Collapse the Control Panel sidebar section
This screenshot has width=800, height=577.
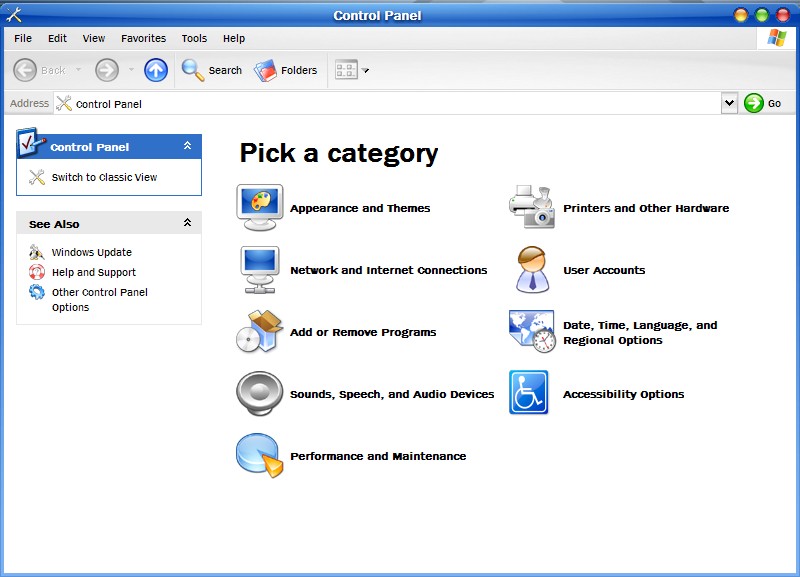click(x=187, y=146)
